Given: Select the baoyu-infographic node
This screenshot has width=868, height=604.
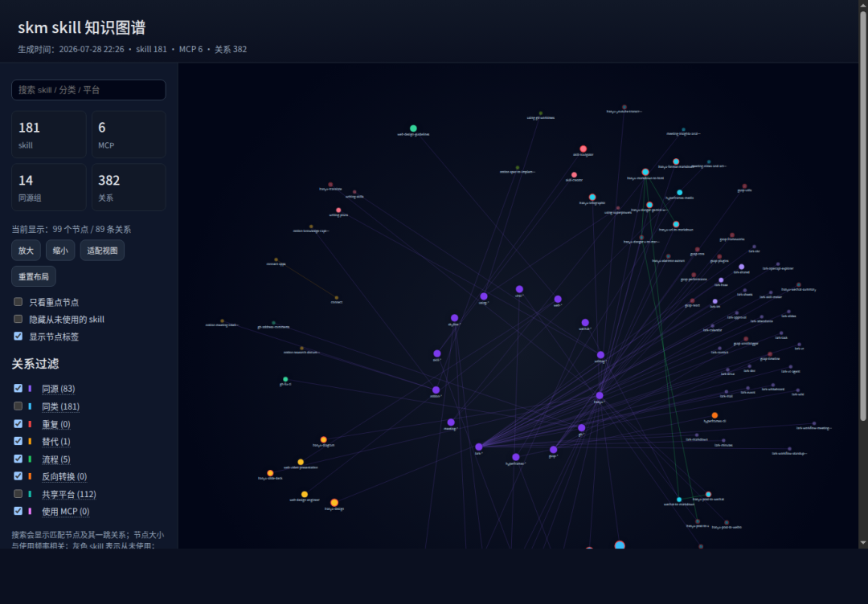Looking at the screenshot, I should [592, 197].
